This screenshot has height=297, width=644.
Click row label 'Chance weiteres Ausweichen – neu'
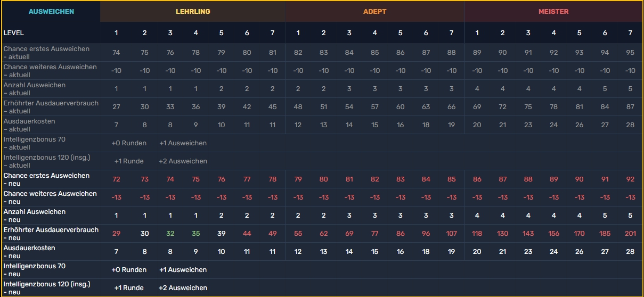click(50, 197)
